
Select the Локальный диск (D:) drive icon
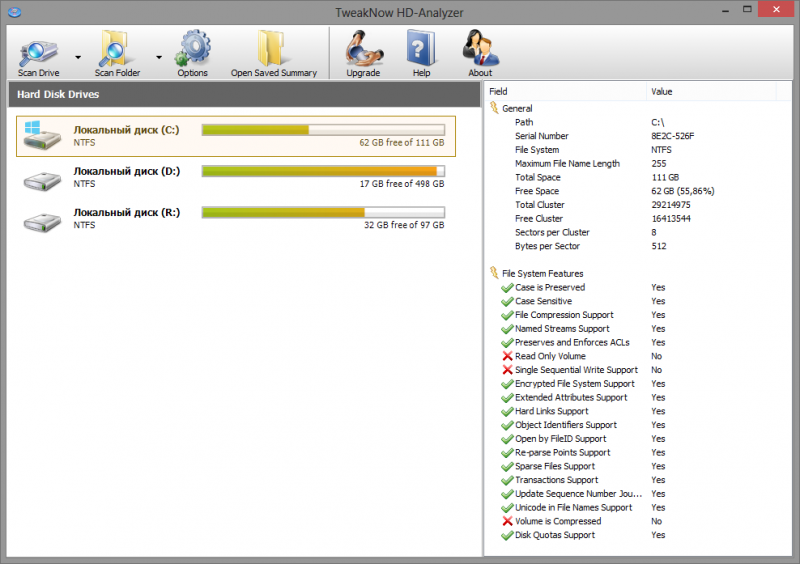(42, 180)
